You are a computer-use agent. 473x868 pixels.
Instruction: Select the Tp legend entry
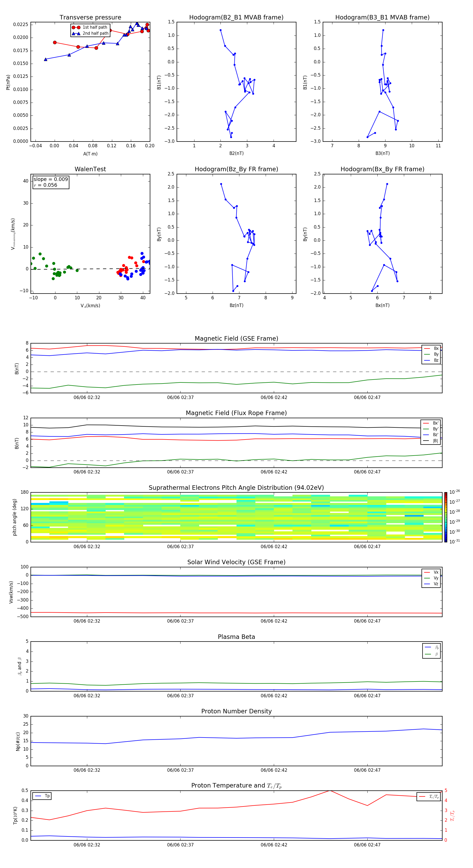(42, 796)
